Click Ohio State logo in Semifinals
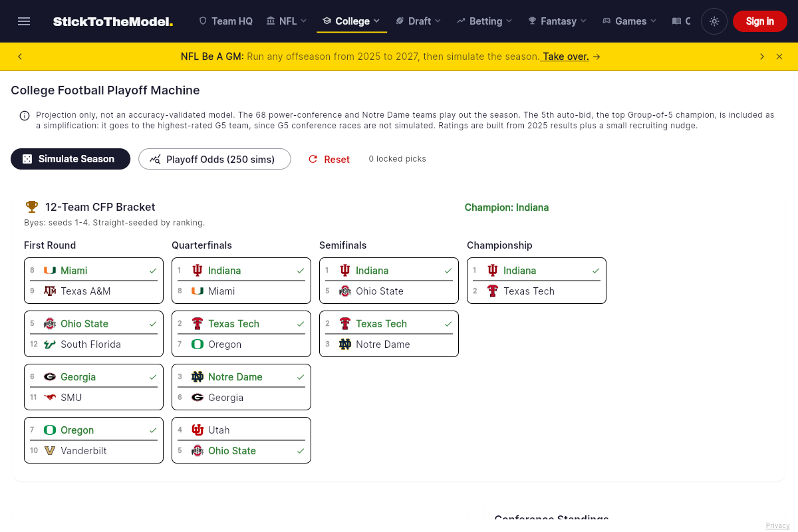Screen dimensions: 798x532 [x=345, y=291]
